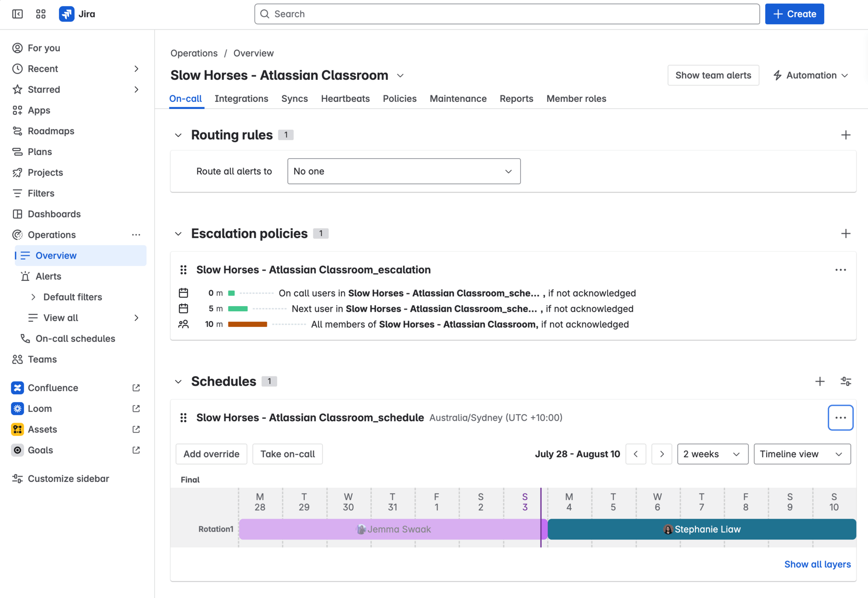
Task: Open schedule settings sliders icon
Action: tap(845, 381)
